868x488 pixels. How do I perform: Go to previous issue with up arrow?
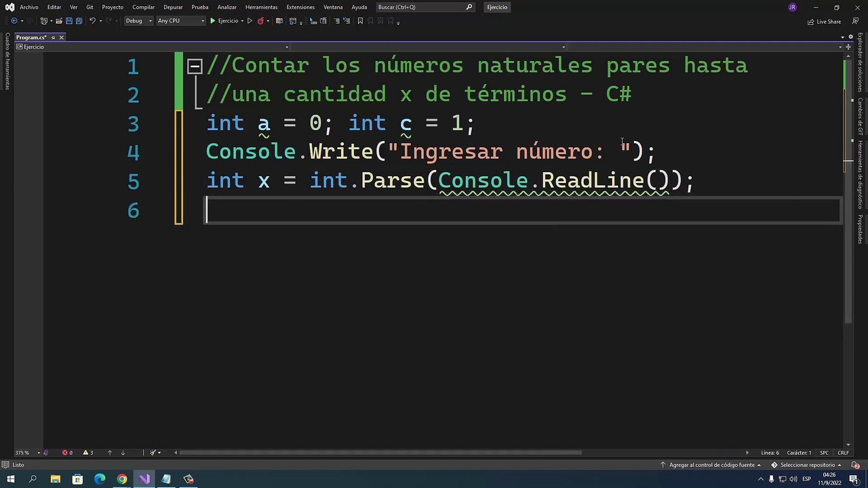pos(110,453)
